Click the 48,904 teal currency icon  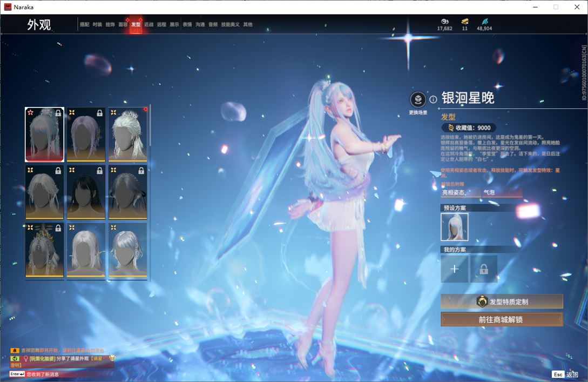484,22
